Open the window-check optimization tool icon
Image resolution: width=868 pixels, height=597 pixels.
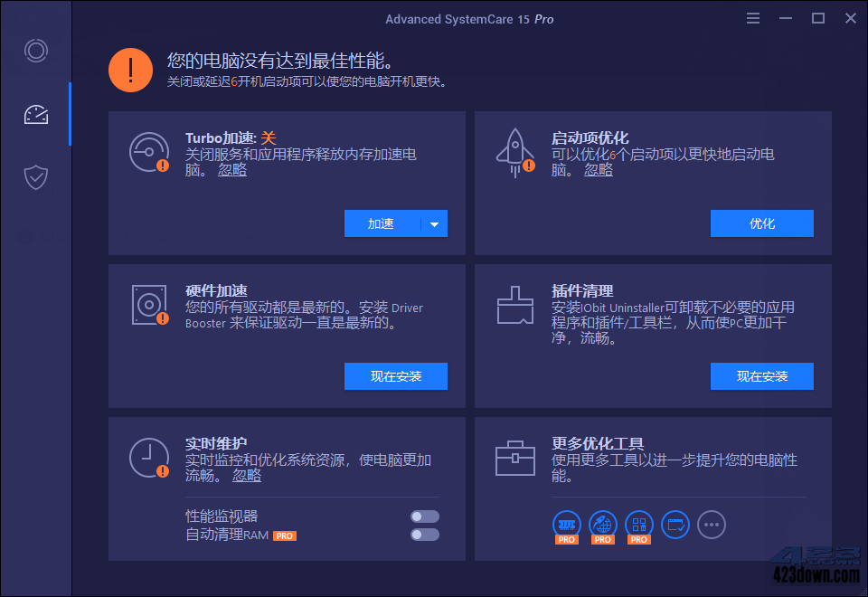(675, 525)
